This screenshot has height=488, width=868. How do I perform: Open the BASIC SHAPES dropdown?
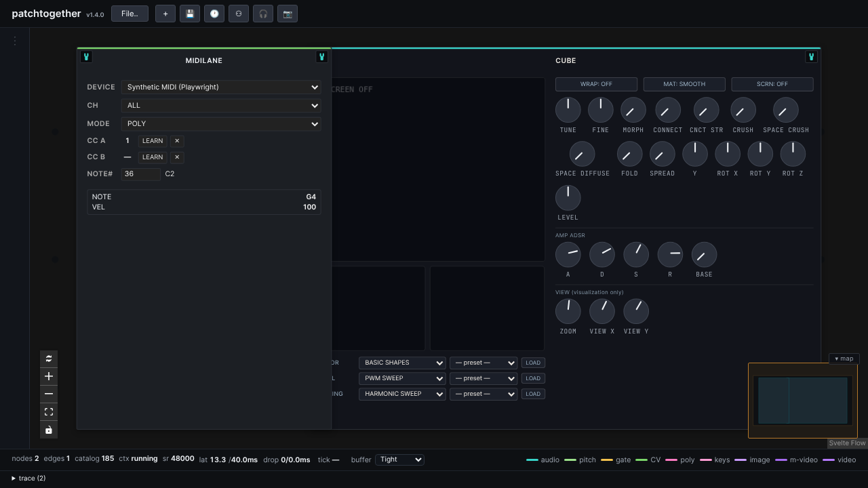point(402,363)
